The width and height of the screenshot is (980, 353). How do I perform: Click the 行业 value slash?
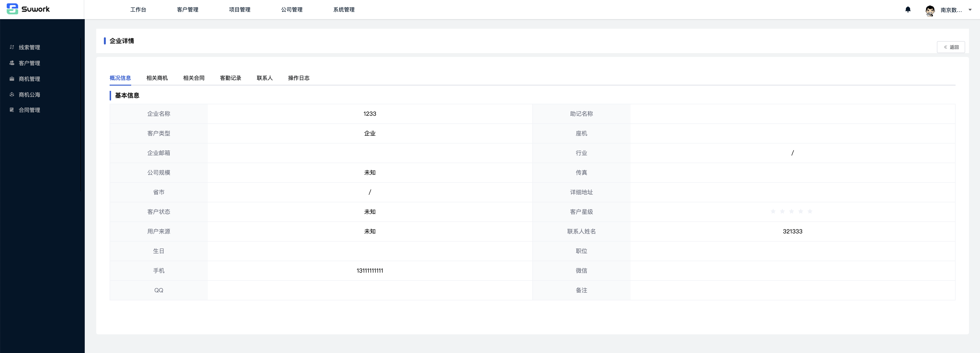[x=792, y=153]
